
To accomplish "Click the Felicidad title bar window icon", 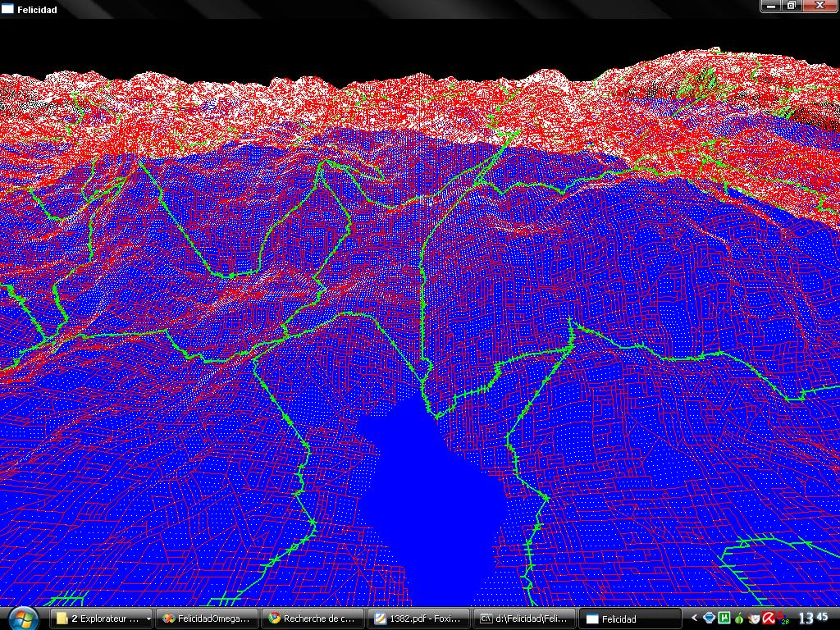I will (7, 10).
